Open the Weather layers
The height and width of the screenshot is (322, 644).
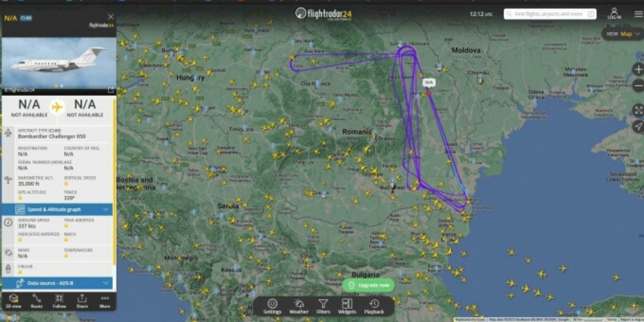coord(299,306)
